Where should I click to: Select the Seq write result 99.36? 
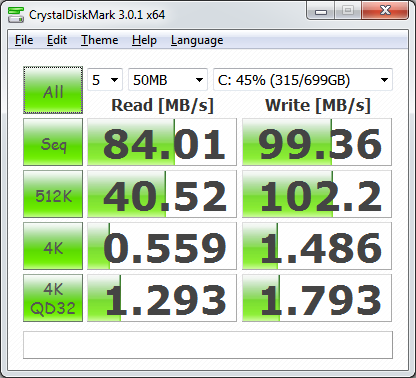point(317,142)
